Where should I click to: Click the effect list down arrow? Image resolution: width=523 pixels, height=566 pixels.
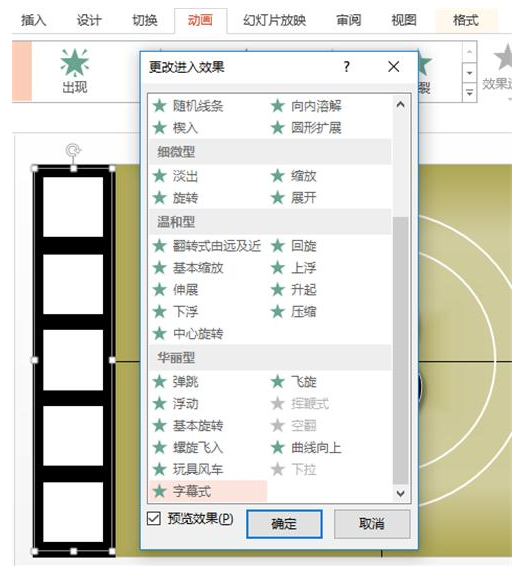coord(400,493)
